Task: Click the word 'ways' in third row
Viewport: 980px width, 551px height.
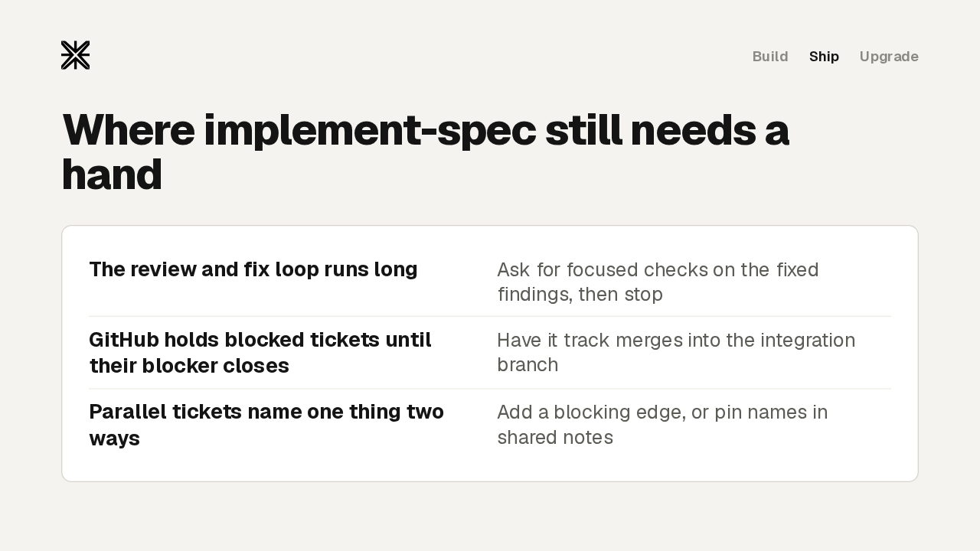Action: click(114, 439)
